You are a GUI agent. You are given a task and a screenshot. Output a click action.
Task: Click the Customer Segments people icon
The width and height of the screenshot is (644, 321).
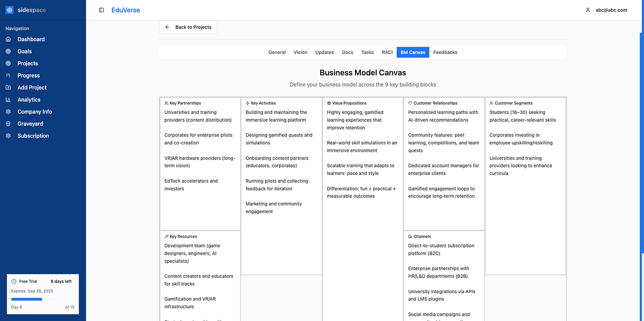pyautogui.click(x=491, y=103)
